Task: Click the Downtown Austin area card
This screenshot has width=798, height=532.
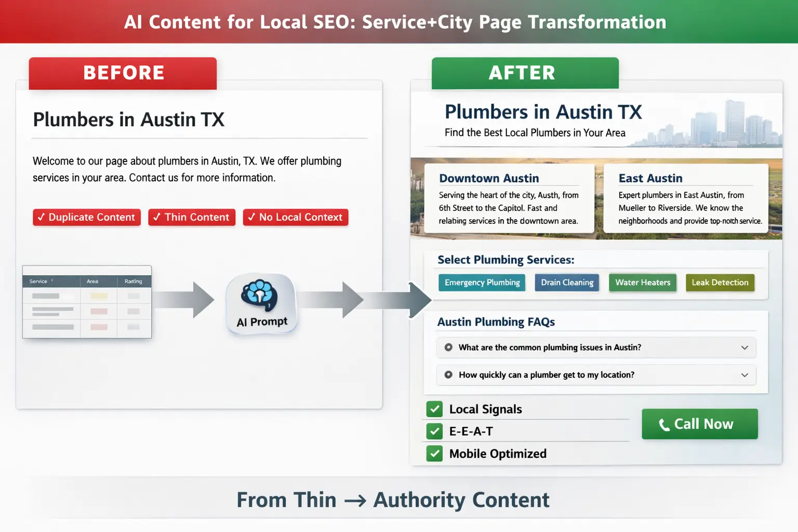Action: pos(509,199)
